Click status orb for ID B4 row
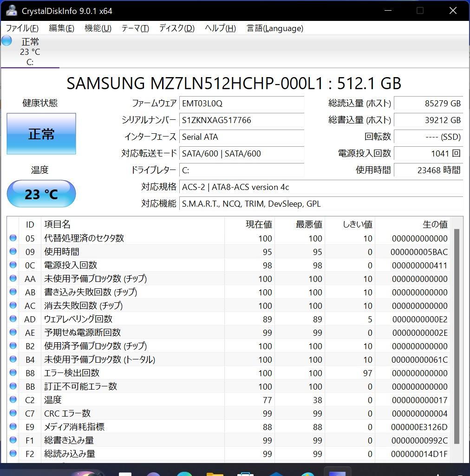470x476 pixels. (13, 359)
